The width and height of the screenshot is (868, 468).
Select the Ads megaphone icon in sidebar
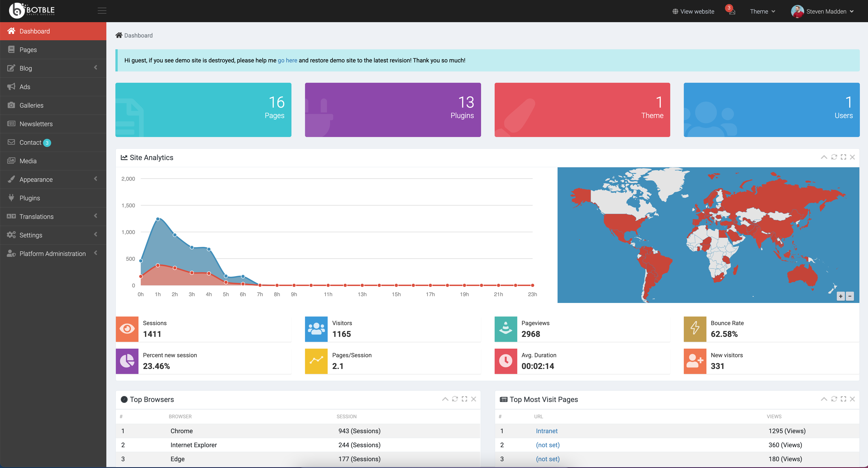(x=11, y=87)
